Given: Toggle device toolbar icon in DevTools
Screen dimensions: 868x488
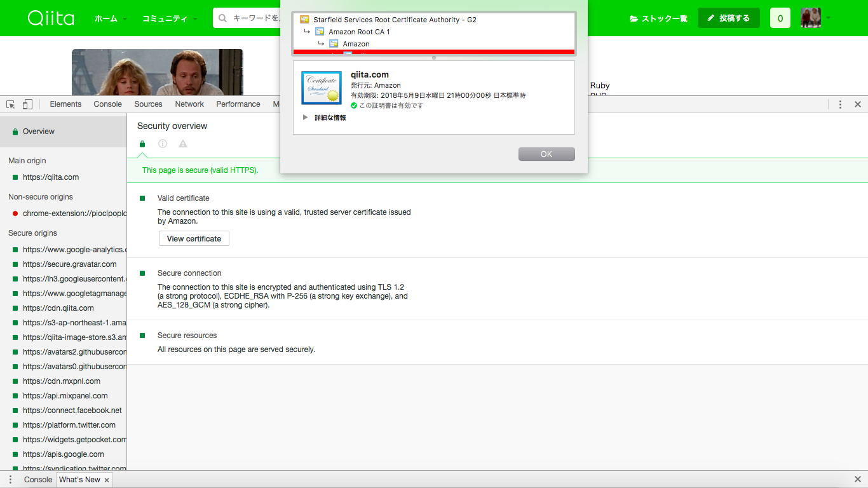Looking at the screenshot, I should (27, 104).
